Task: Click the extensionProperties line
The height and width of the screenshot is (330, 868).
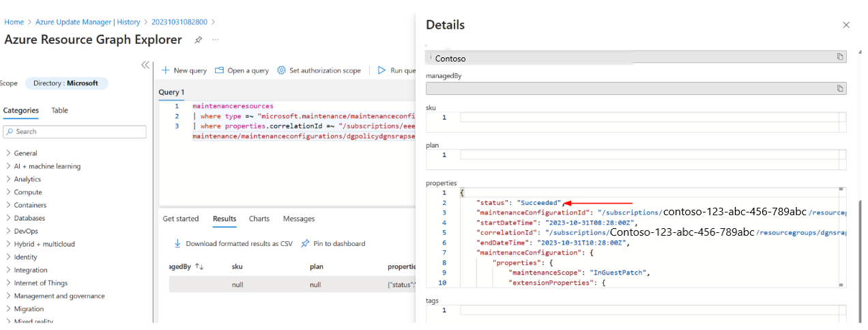Action: pyautogui.click(x=558, y=282)
